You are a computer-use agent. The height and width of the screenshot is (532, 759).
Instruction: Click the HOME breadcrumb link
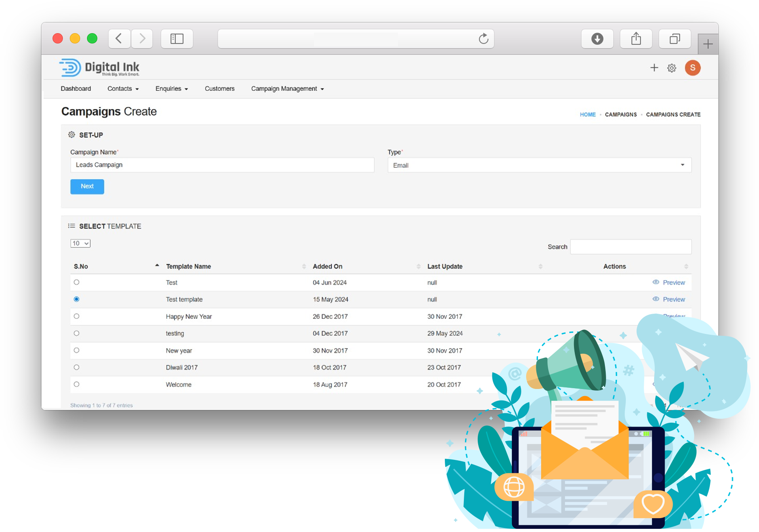point(587,114)
